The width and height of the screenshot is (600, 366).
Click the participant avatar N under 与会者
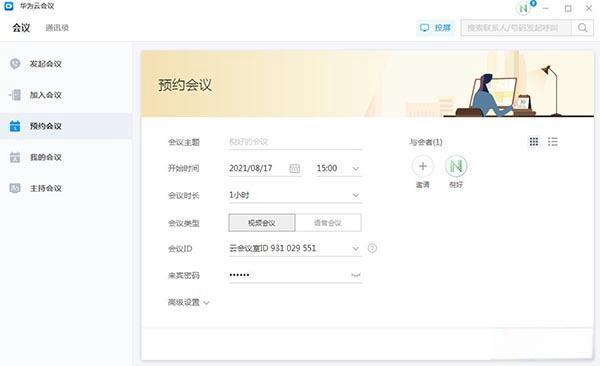[x=456, y=167]
